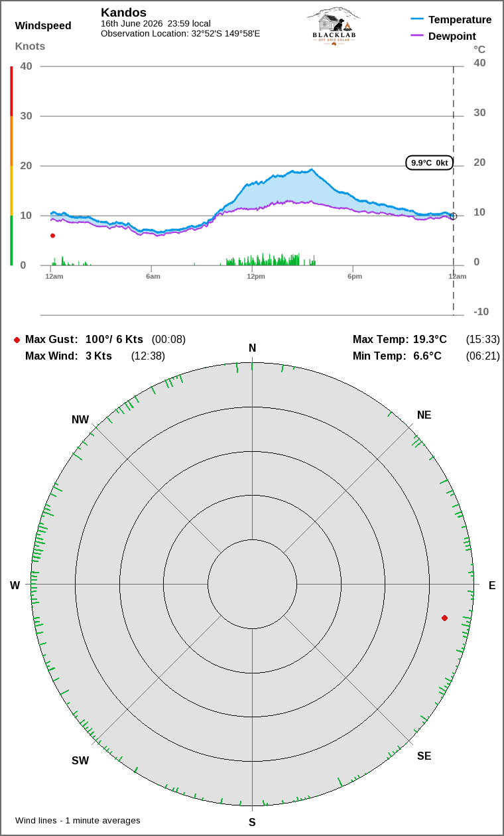
Task: Click the Wind lines 1 minute averages note
Action: tap(78, 821)
